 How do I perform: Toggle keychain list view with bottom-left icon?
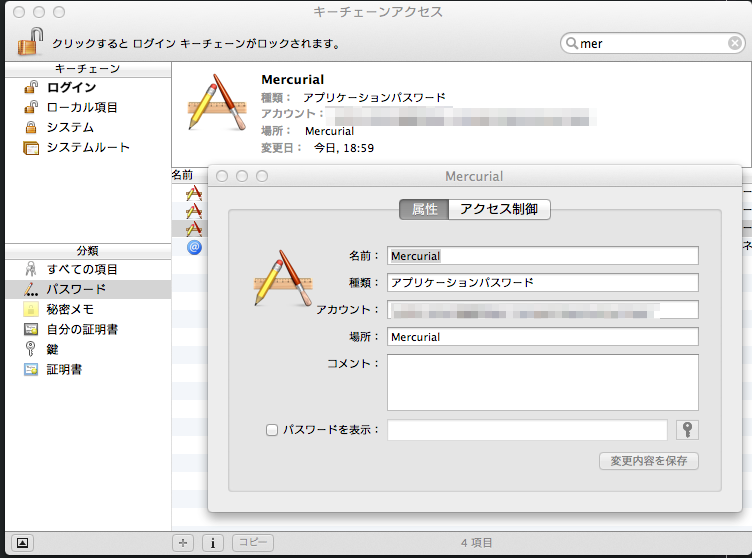click(x=22, y=543)
